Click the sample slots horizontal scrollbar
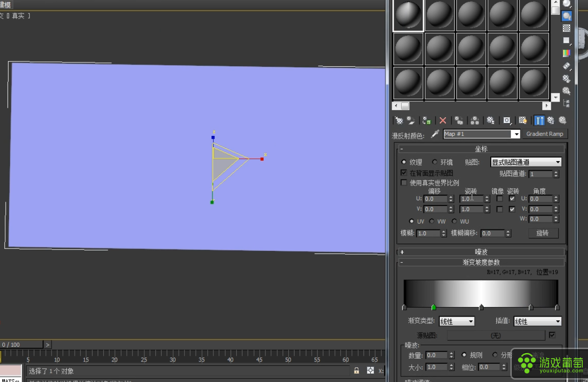 pos(471,106)
